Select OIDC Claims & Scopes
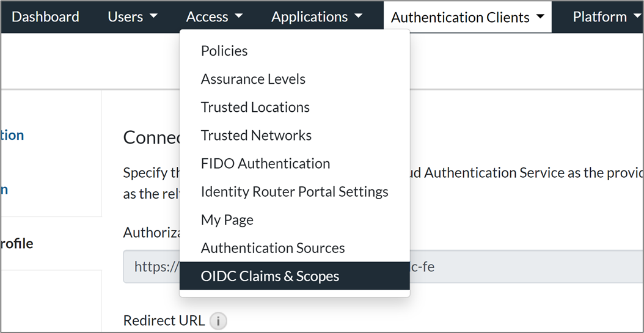 pyautogui.click(x=269, y=276)
